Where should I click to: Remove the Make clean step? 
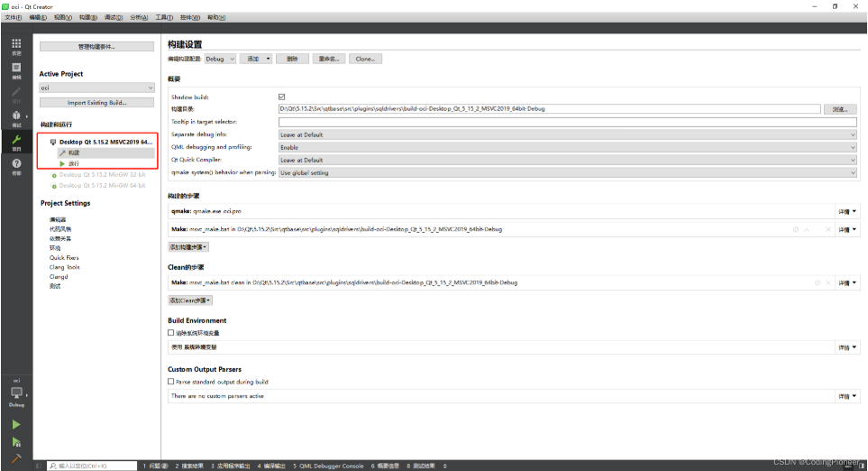click(828, 282)
